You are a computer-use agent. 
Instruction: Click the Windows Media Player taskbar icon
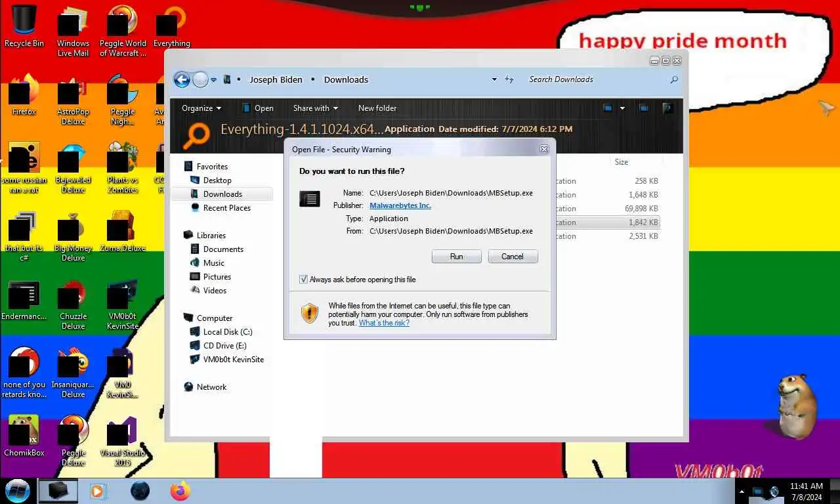click(x=98, y=491)
